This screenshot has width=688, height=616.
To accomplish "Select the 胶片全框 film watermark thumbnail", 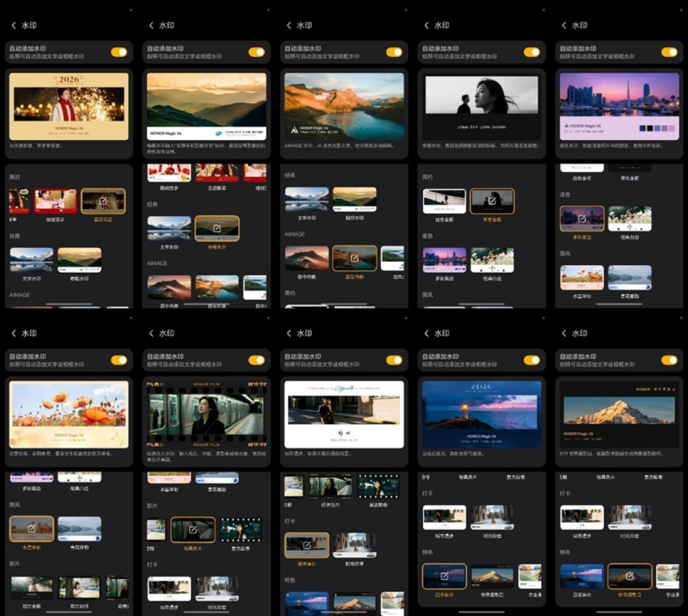I will (32, 588).
